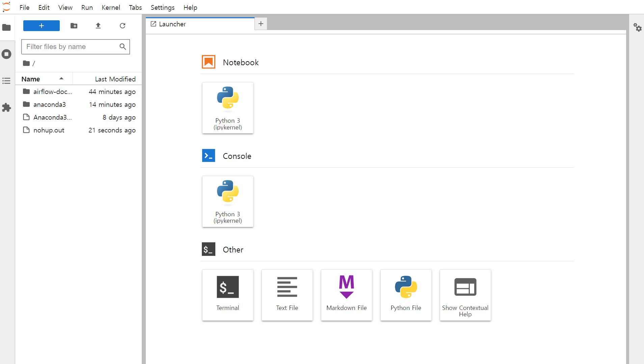Sort files by Last Modified column
Viewport: 644px width, 364px height.
(107, 79)
